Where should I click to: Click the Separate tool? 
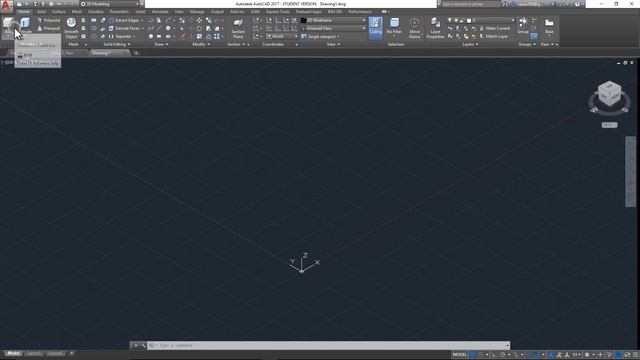(x=120, y=36)
